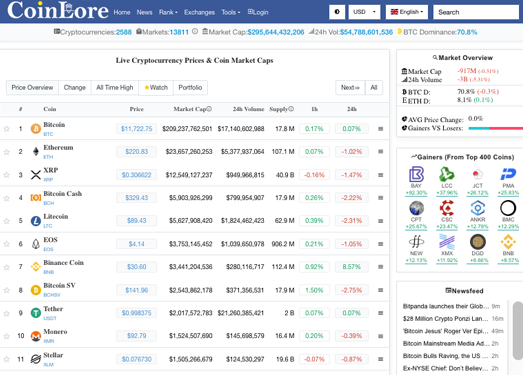Open the News menu item
Screen dimensions: 523x375
coord(144,12)
